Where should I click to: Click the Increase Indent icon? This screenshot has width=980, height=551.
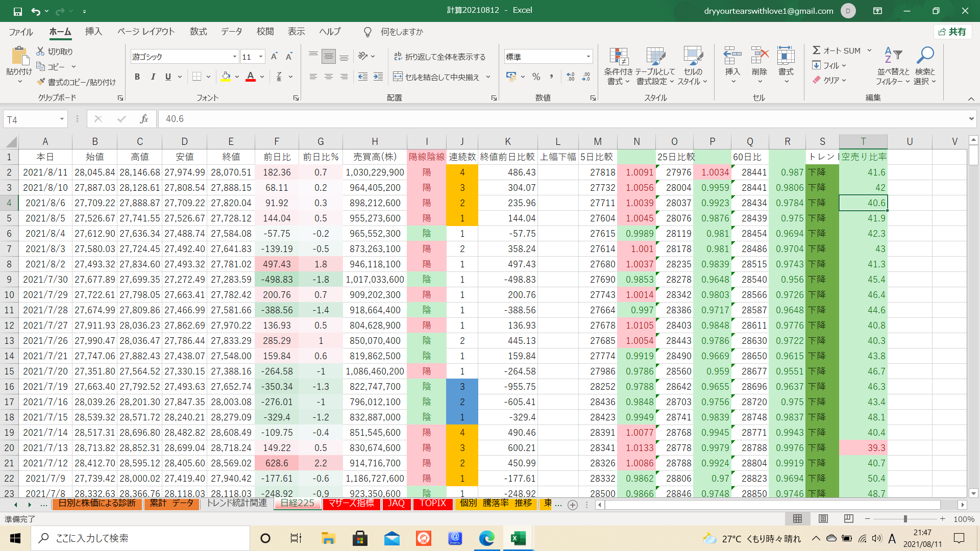click(x=378, y=77)
